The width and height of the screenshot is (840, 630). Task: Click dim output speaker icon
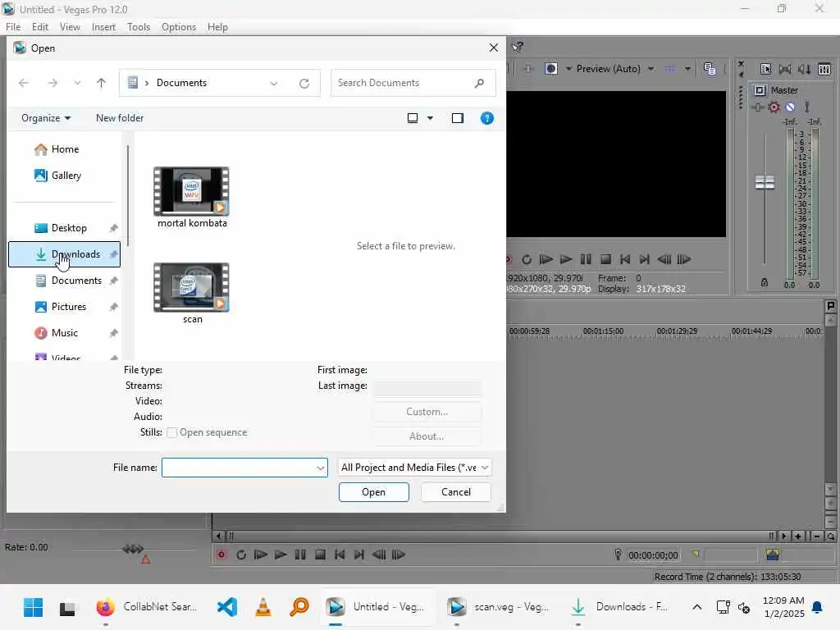pos(804,69)
